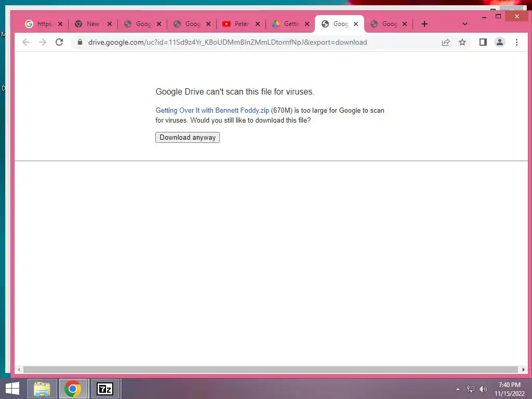Open the taskbar clock showing 7:40 PM
This screenshot has height=399, width=532.
pyautogui.click(x=509, y=389)
